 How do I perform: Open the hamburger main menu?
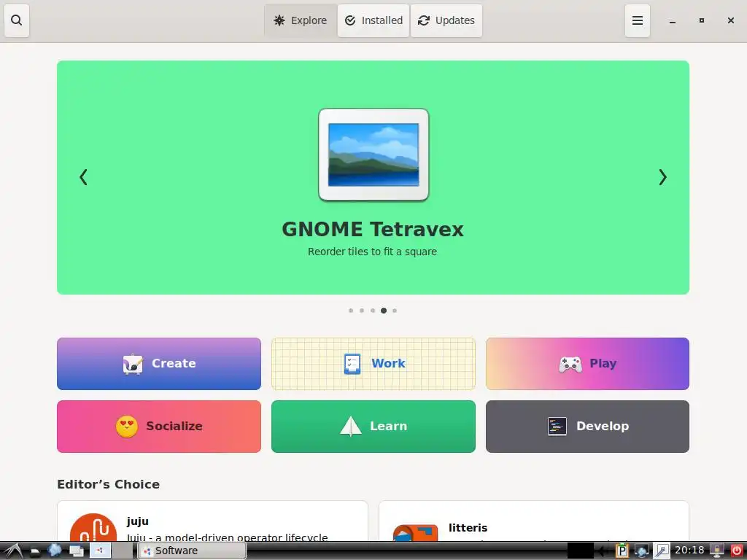[x=638, y=20]
